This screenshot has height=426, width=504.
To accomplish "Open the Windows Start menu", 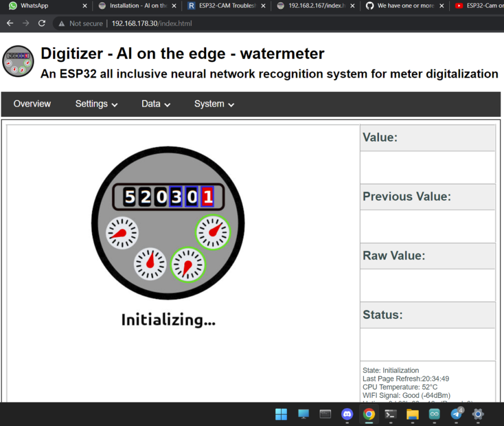I will pyautogui.click(x=281, y=414).
